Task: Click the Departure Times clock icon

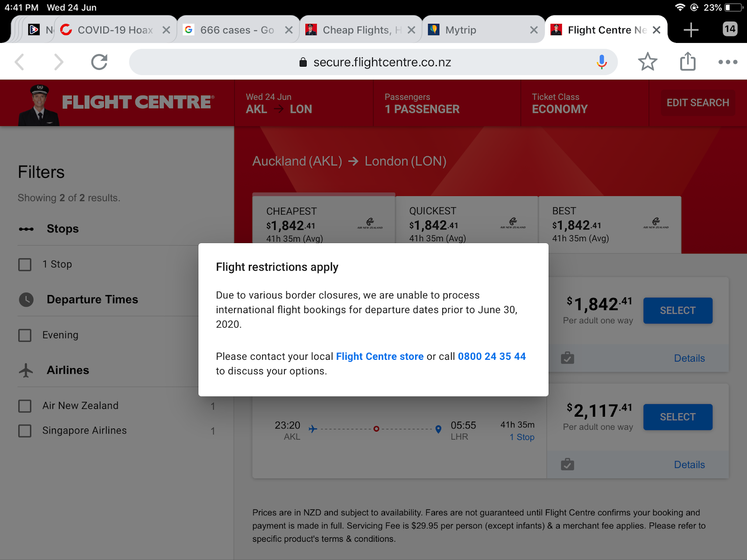Action: (26, 300)
